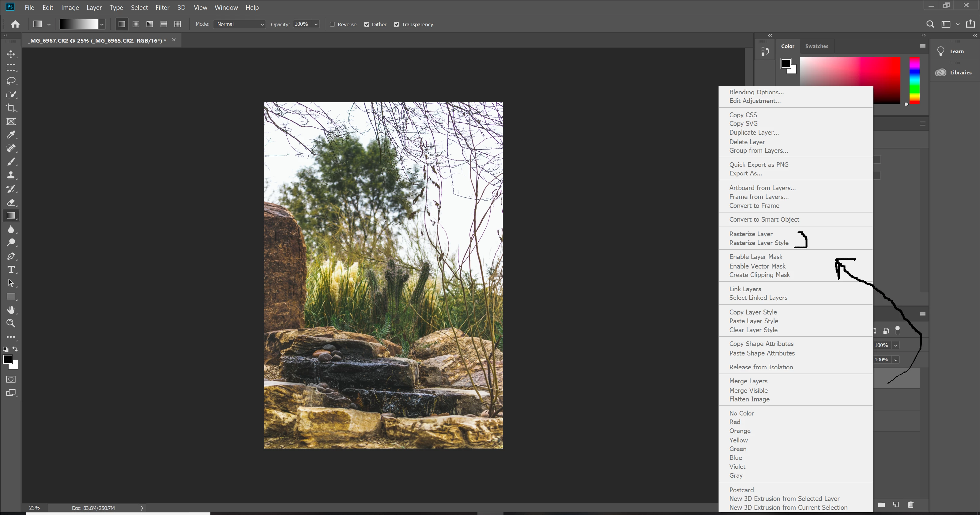This screenshot has width=980, height=515.
Task: Select the Crop tool
Action: point(11,108)
